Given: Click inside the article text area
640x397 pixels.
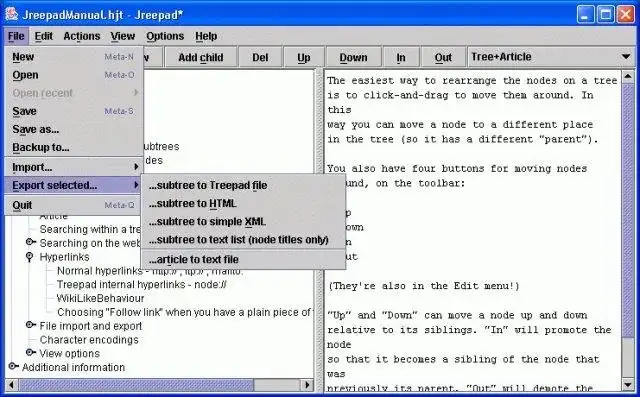Looking at the screenshot, I should pyautogui.click(x=473, y=230).
